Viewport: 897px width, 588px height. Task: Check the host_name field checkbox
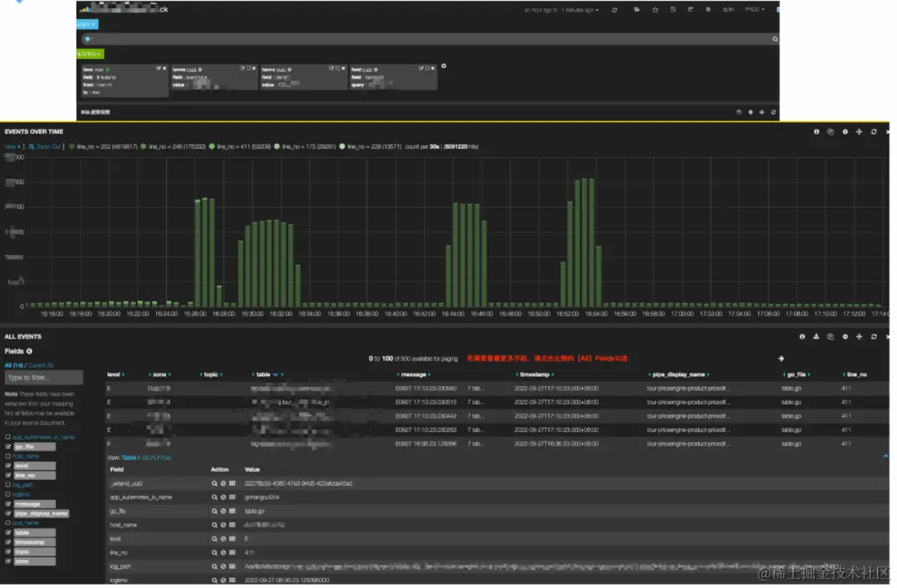[x=8, y=457]
